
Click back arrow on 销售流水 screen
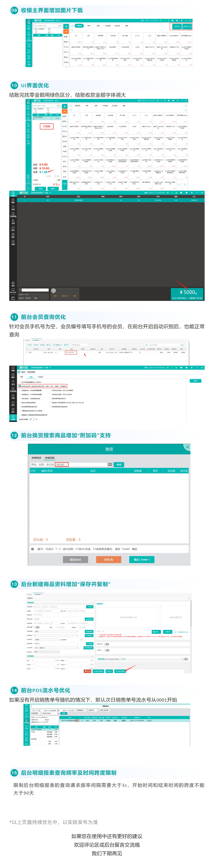31,706
